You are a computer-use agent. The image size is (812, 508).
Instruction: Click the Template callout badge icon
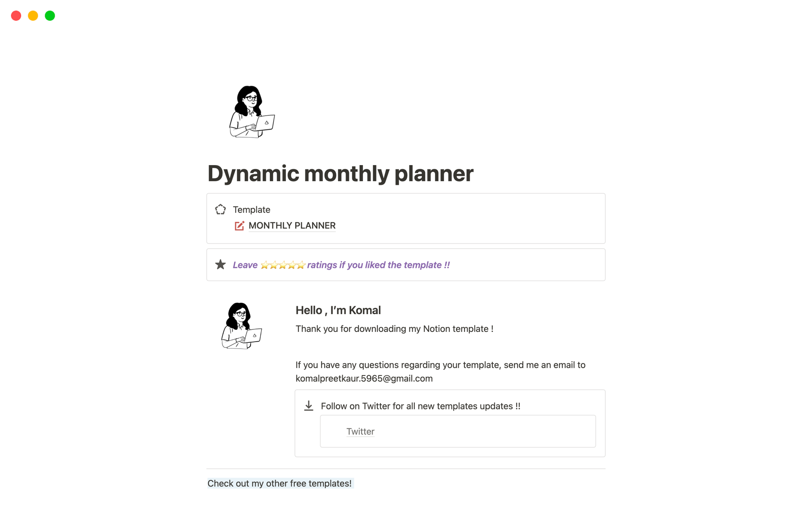click(220, 210)
